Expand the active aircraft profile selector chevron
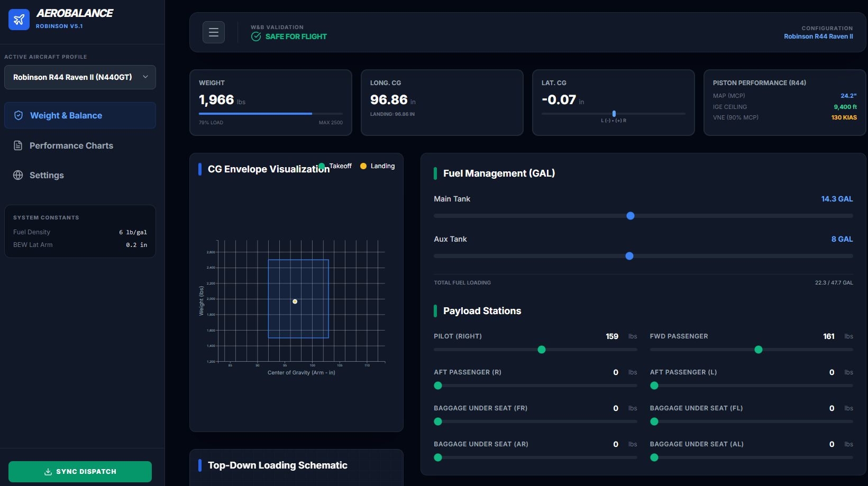The width and height of the screenshot is (868, 486). (145, 77)
